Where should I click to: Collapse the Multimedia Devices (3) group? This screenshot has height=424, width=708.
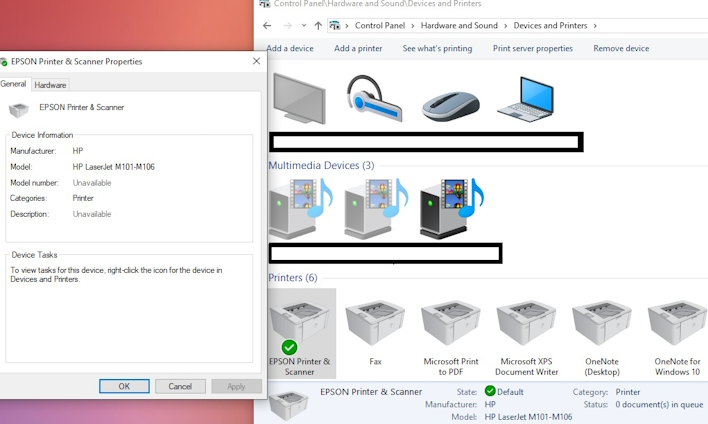[x=321, y=166]
